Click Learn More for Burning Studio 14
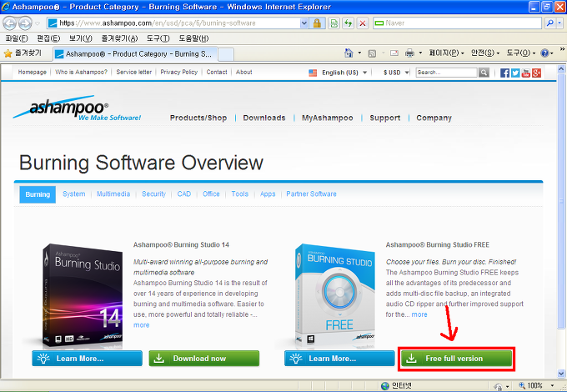The width and height of the screenshot is (567, 392). pyautogui.click(x=87, y=359)
